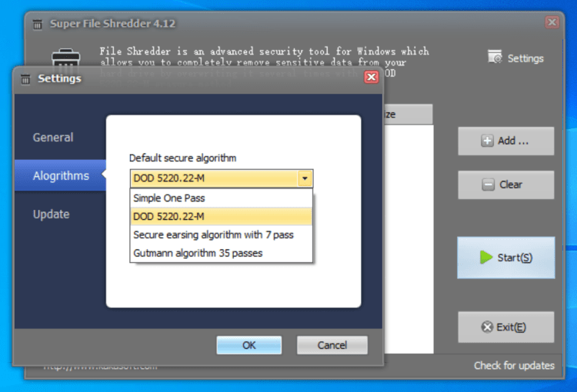The width and height of the screenshot is (577, 392).
Task: Click the green play icon on Start
Action: (485, 257)
